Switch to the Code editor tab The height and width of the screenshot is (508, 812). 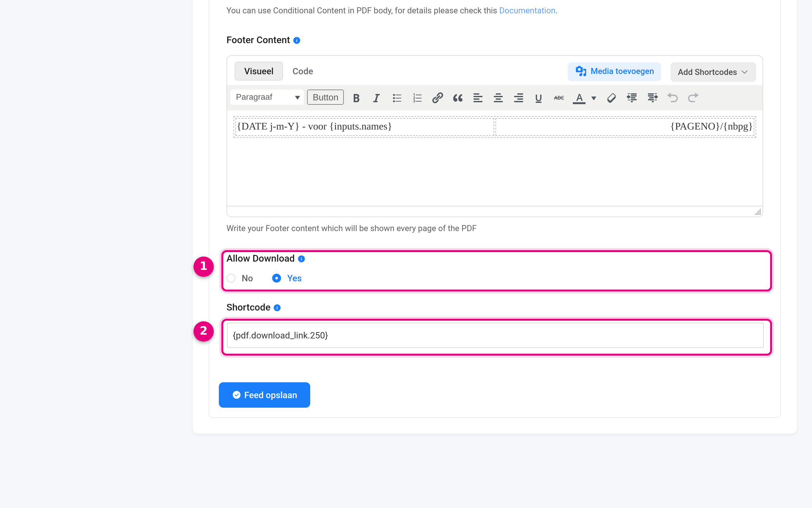coord(303,71)
